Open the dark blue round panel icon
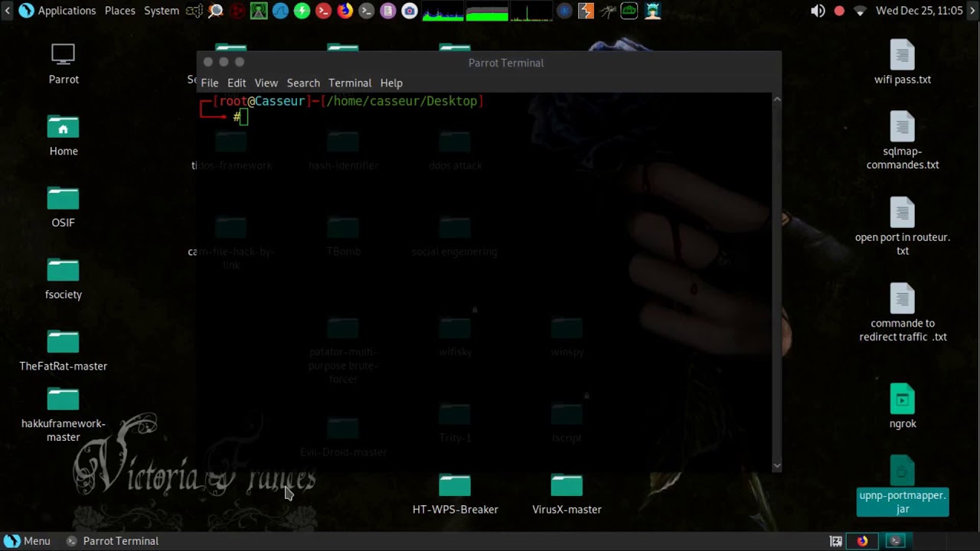 pos(564,11)
